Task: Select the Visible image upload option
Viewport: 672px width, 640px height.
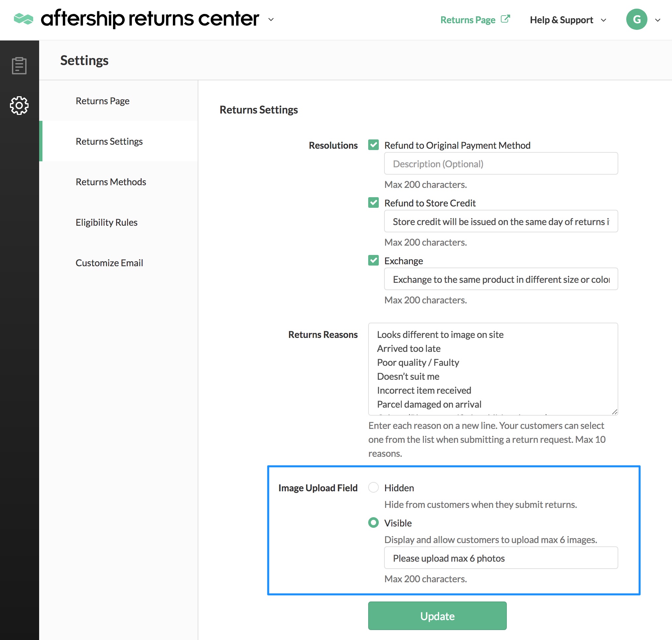Action: click(373, 522)
